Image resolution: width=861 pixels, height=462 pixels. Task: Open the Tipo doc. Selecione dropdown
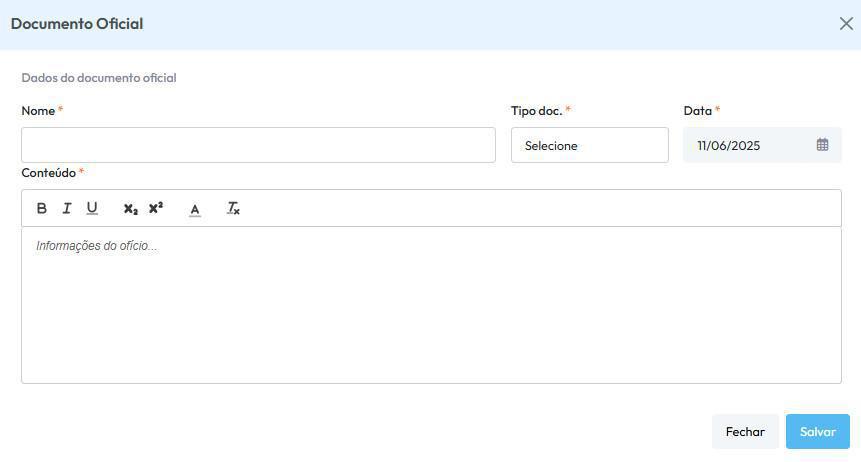coord(590,145)
